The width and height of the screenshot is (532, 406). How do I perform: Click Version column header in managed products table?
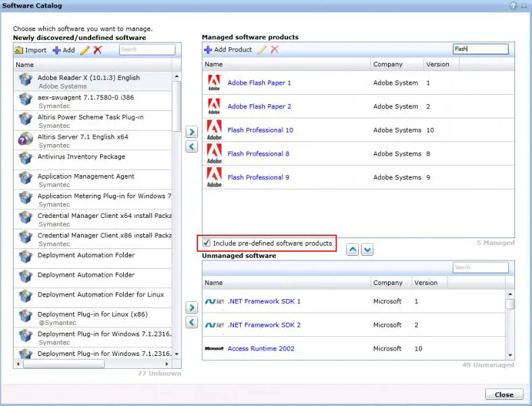point(441,64)
